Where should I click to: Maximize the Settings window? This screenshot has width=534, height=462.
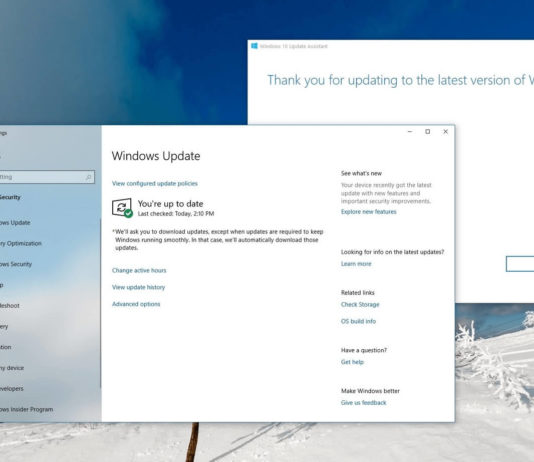(x=427, y=132)
